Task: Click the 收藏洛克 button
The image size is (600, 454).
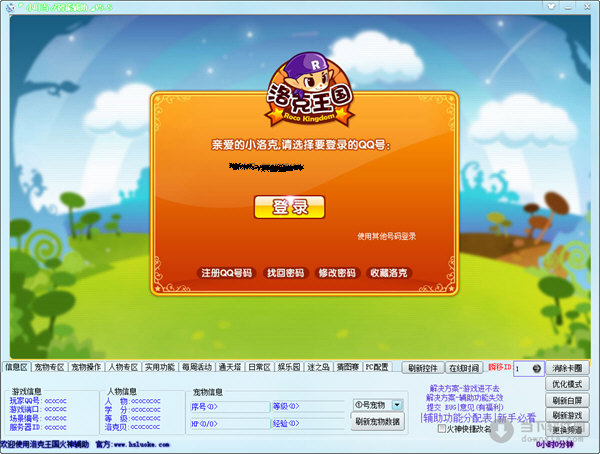Action: tap(389, 273)
